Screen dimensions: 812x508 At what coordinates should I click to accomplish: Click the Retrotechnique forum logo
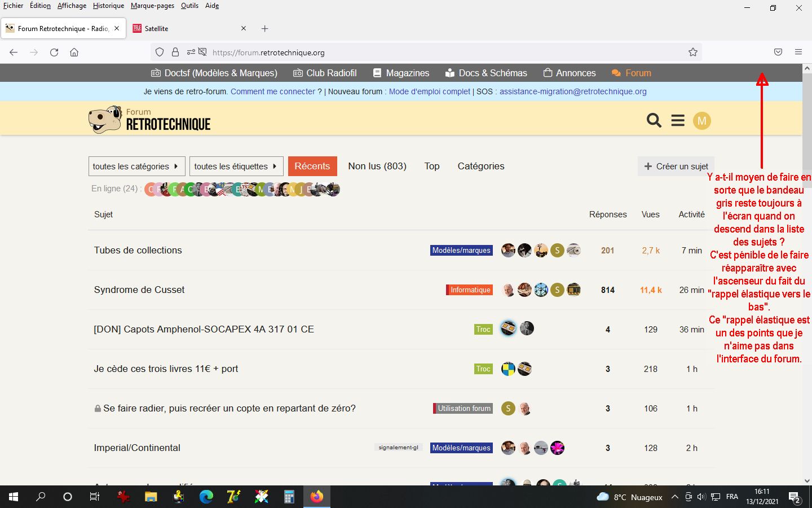coord(149,120)
